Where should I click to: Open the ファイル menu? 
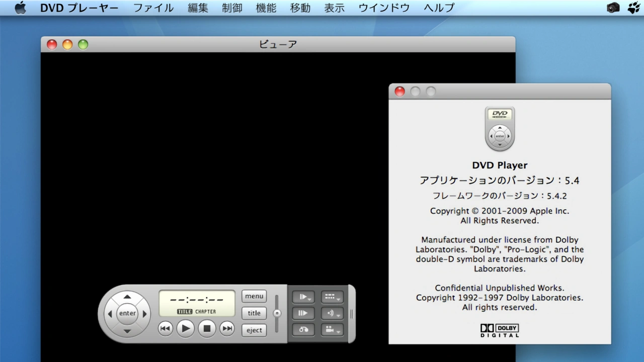pos(153,8)
